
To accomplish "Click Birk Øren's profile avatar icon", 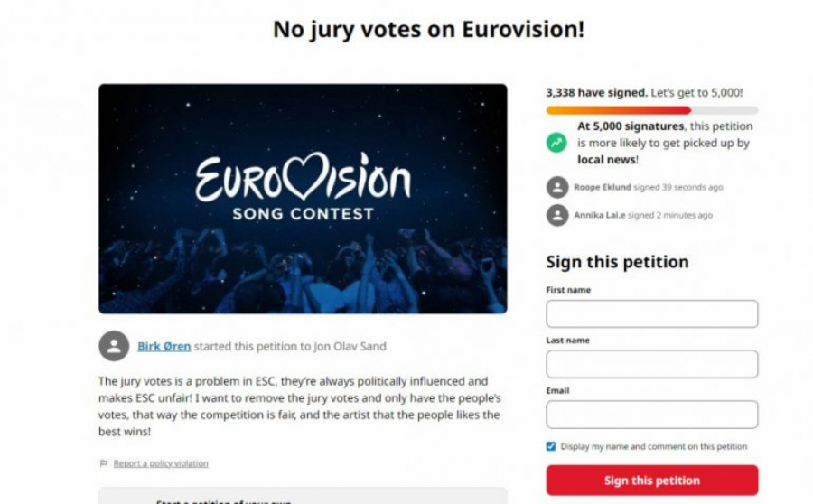I will (x=114, y=346).
